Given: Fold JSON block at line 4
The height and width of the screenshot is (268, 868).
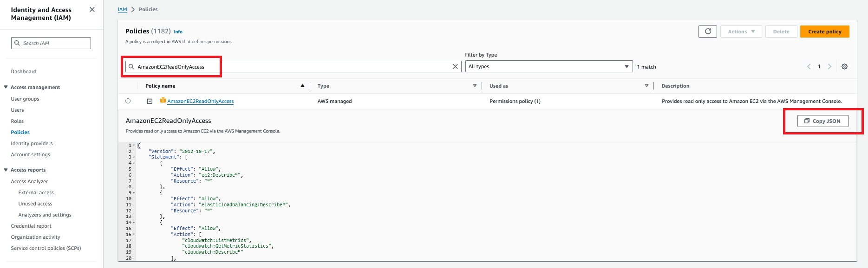Looking at the screenshot, I should pos(134,163).
